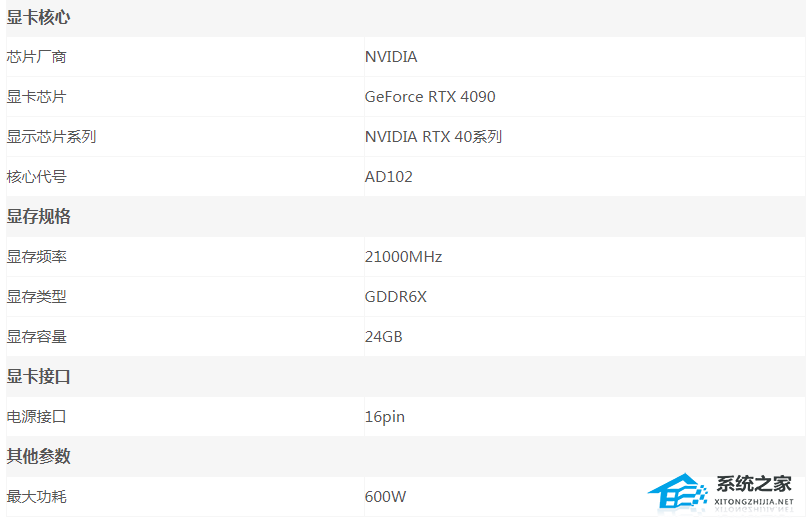Select the 16pin power connector value
Screen dimensions: 809x520
[x=384, y=417]
